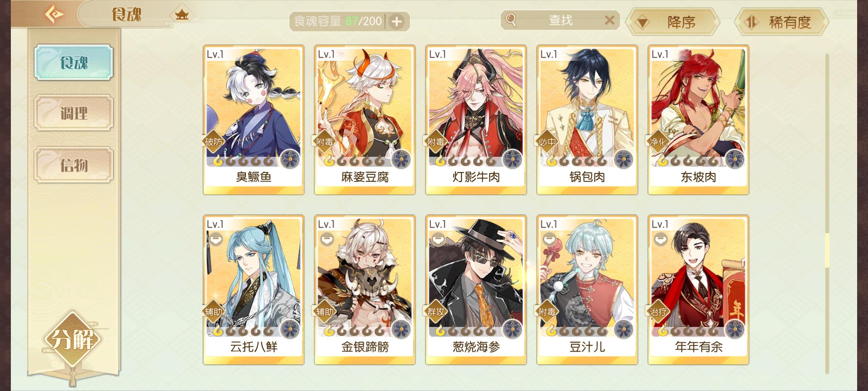Switch to the 食魂 tab
Image resolution: width=868 pixels, height=391 pixels.
[x=74, y=62]
